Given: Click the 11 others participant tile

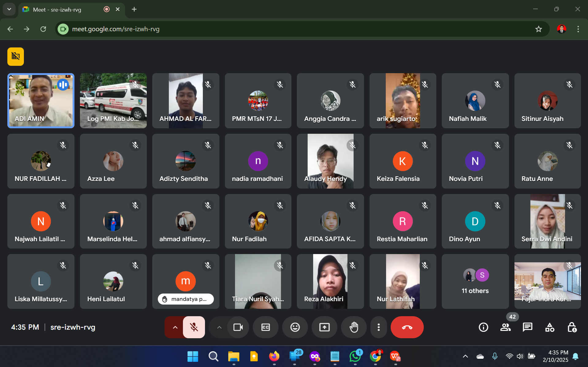Looking at the screenshot, I should 475,281.
